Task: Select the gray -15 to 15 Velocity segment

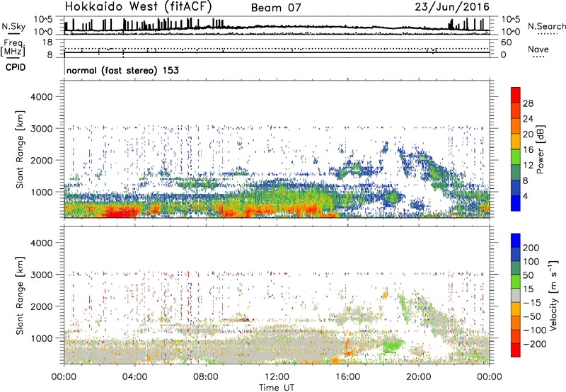Action: (x=516, y=295)
